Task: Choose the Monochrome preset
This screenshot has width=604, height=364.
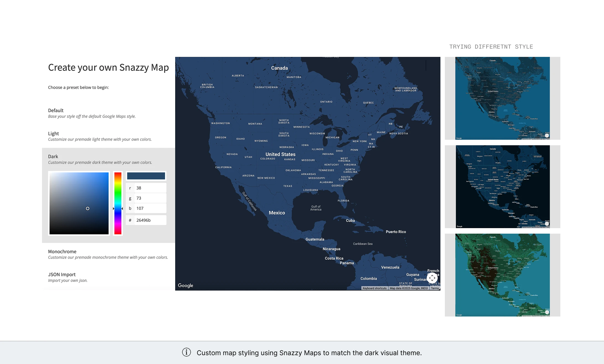Action: point(62,252)
